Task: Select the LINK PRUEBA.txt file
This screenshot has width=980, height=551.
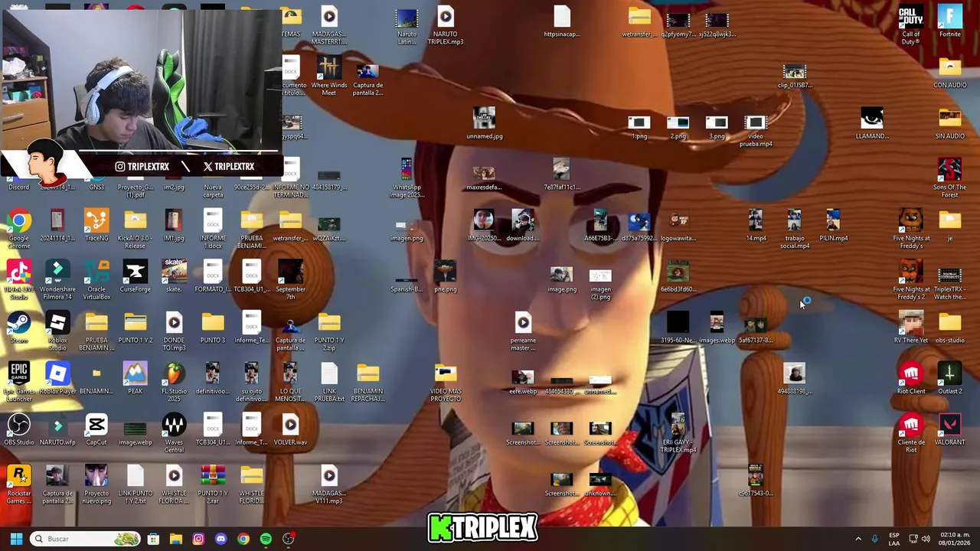Action: coord(328,381)
